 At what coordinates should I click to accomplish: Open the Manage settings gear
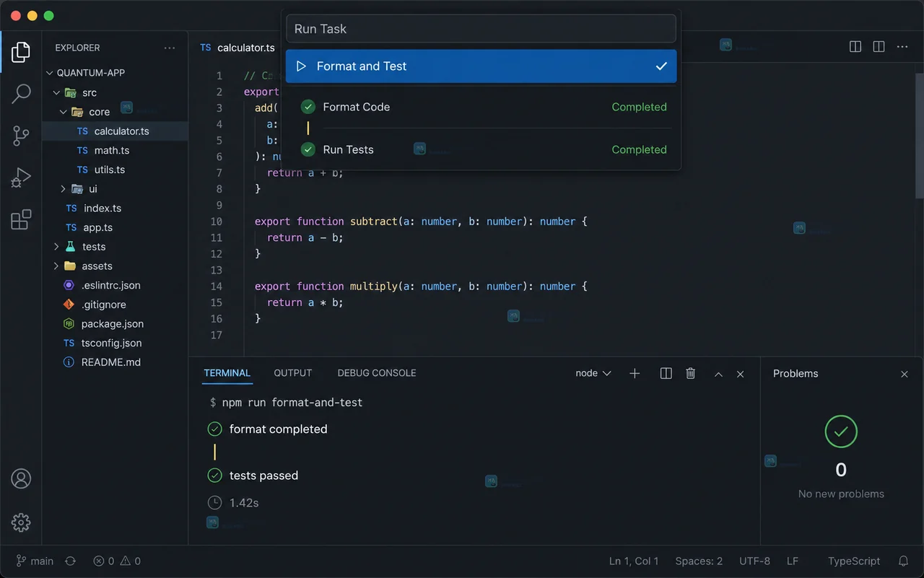(x=21, y=522)
